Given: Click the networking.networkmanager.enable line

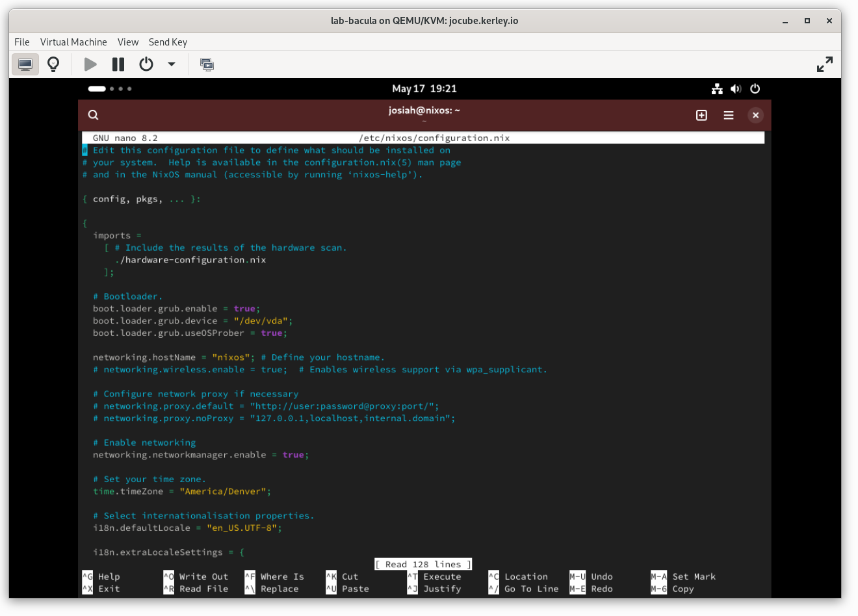Looking at the screenshot, I should (201, 455).
